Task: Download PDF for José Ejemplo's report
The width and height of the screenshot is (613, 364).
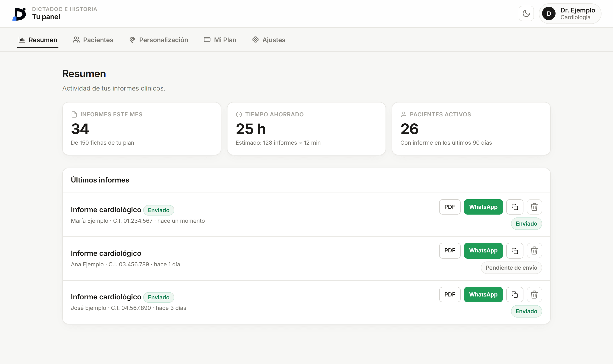Action: (x=450, y=294)
